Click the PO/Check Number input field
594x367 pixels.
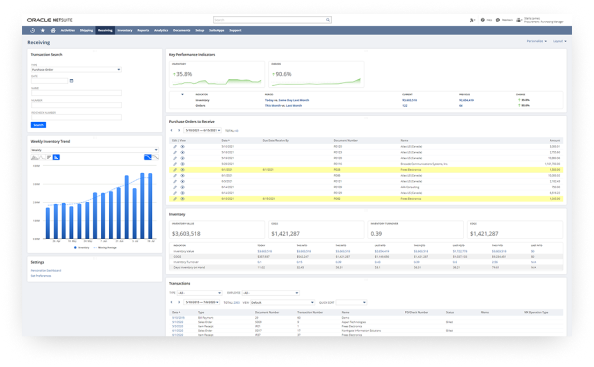(76, 117)
